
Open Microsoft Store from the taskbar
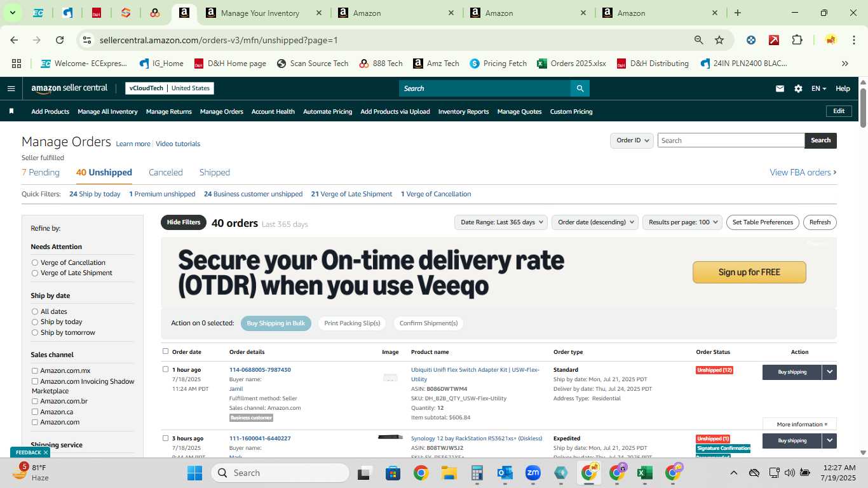tap(393, 473)
